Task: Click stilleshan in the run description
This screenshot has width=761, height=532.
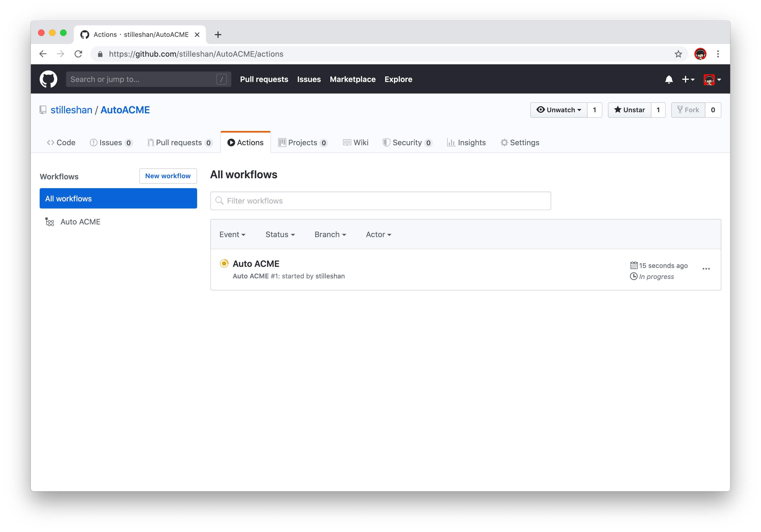Action: [330, 276]
